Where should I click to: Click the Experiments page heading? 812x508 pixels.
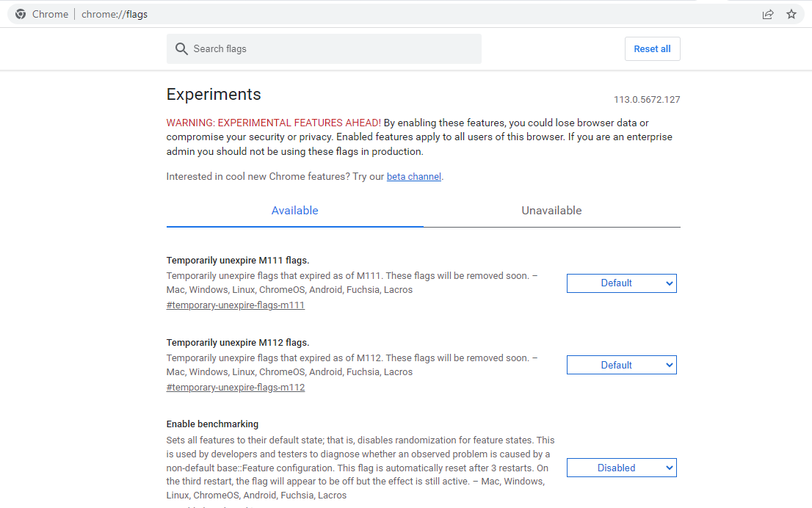click(x=214, y=95)
